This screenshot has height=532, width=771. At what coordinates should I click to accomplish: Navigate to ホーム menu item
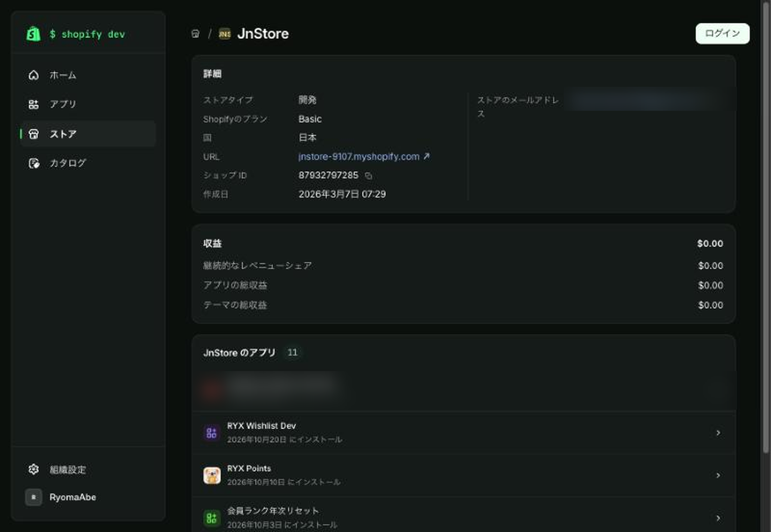[x=88, y=75]
